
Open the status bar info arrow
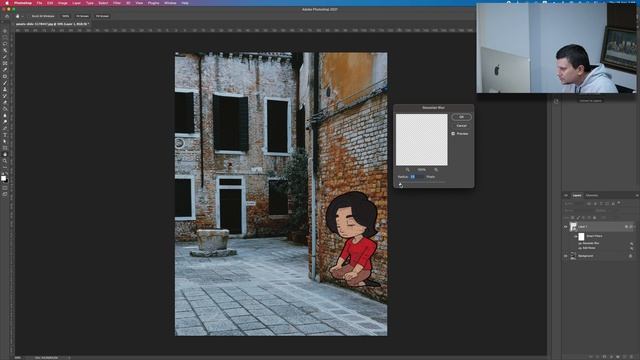point(69,358)
